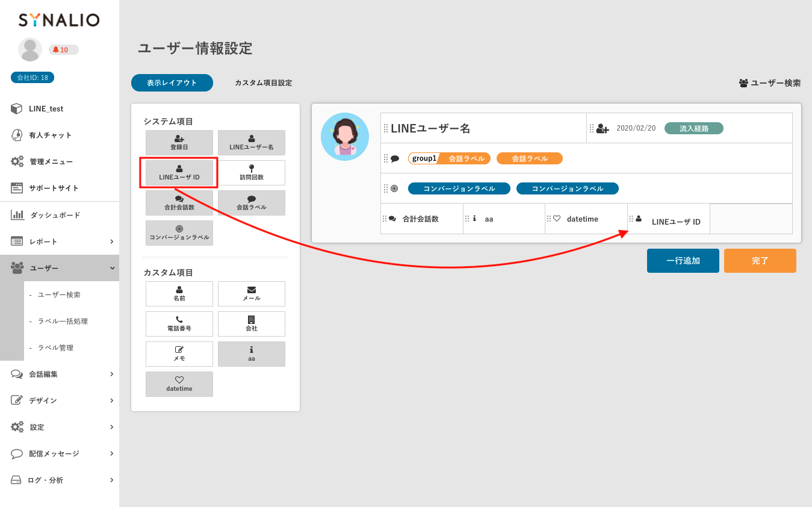Click the notification bell badge
Image resolution: width=812 pixels, height=507 pixels.
click(x=63, y=50)
